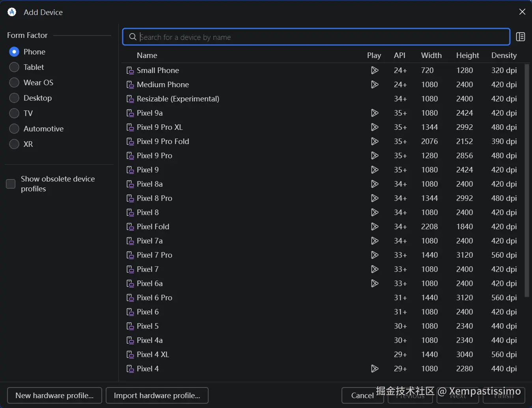Click the 320 dpi density value
The height and width of the screenshot is (408, 532).
504,70
